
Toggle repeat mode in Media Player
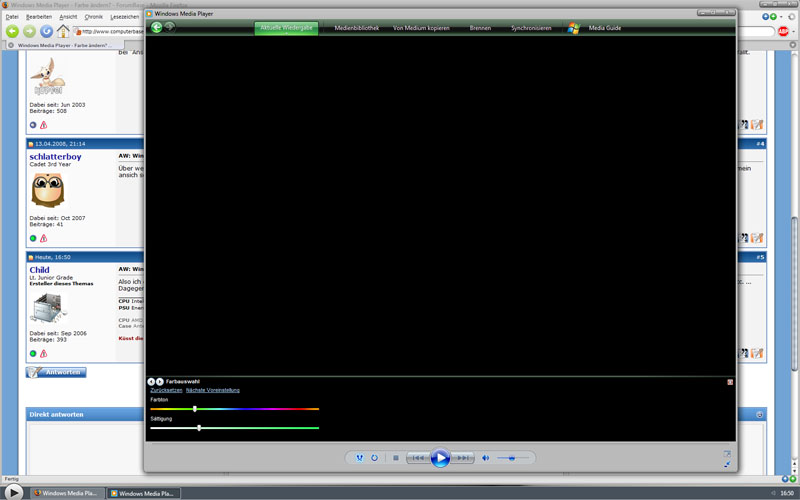tap(374, 458)
